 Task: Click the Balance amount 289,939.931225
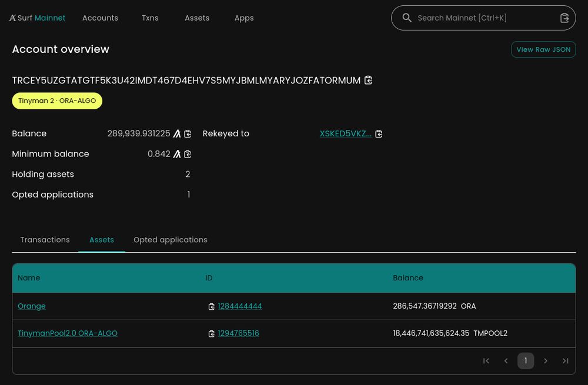point(139,133)
